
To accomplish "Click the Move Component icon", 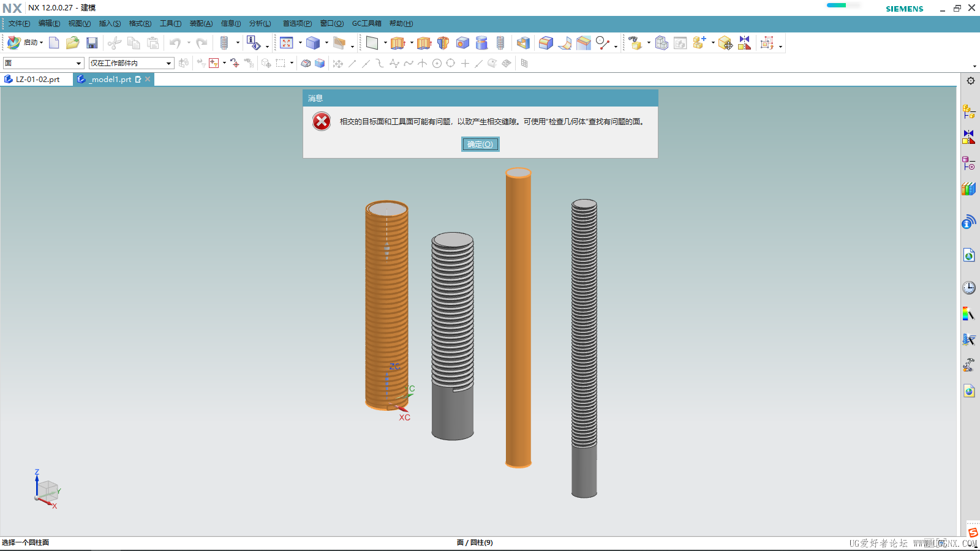I will pos(725,43).
